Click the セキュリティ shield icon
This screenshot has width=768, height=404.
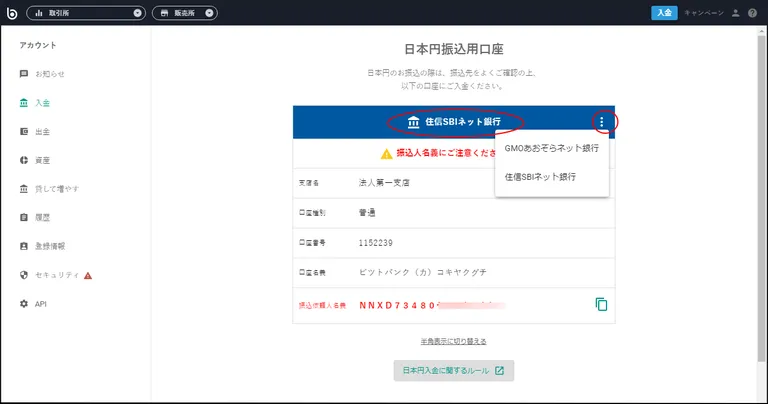[x=24, y=275]
